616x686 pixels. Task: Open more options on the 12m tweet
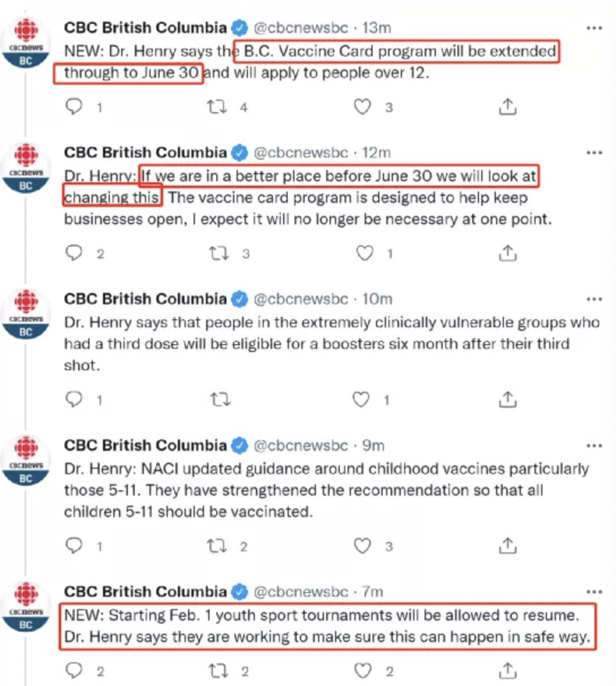point(594,152)
